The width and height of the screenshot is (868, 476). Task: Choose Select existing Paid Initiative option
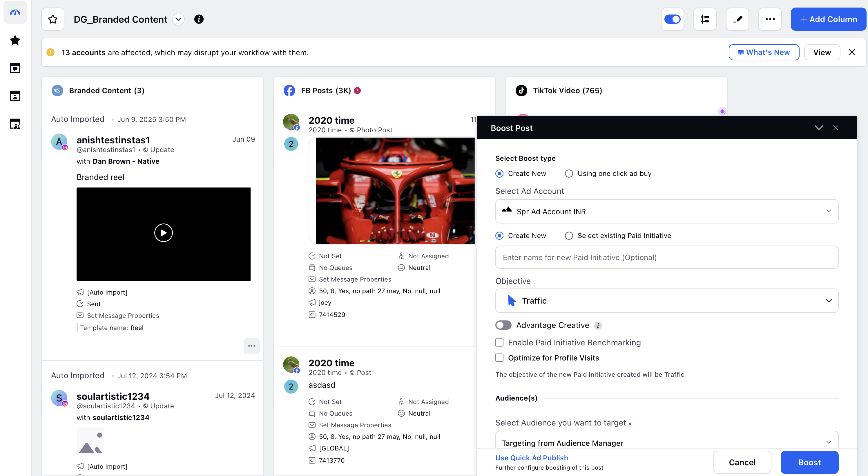(569, 236)
